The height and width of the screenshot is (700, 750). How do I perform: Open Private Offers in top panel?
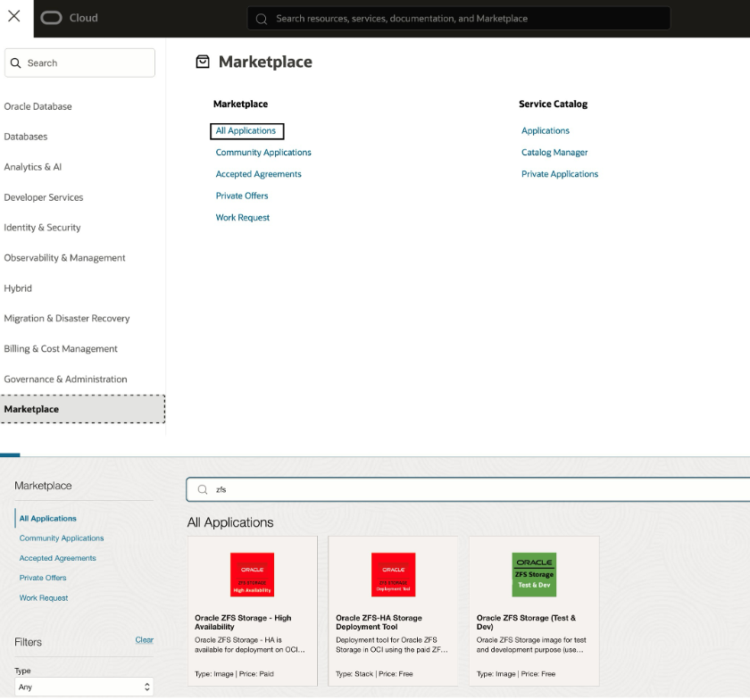(242, 196)
